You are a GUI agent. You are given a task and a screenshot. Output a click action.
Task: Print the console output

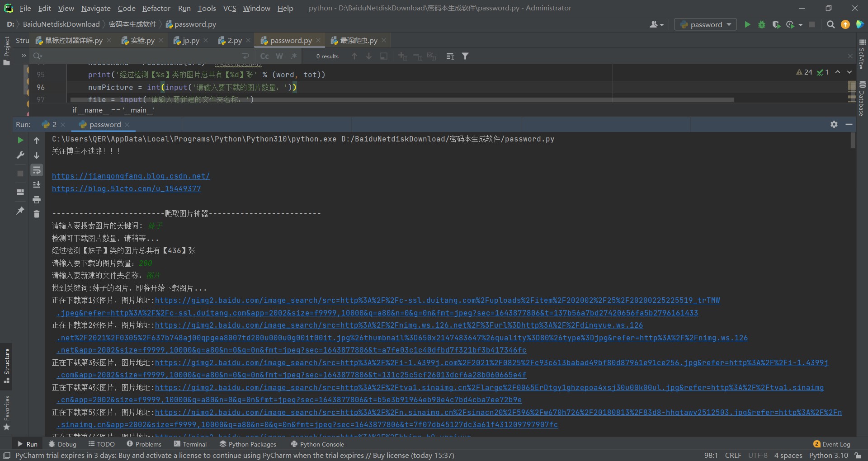click(x=37, y=199)
